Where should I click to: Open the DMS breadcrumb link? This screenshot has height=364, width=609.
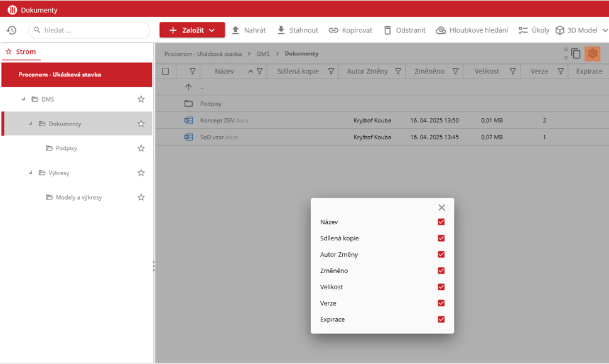tap(263, 54)
